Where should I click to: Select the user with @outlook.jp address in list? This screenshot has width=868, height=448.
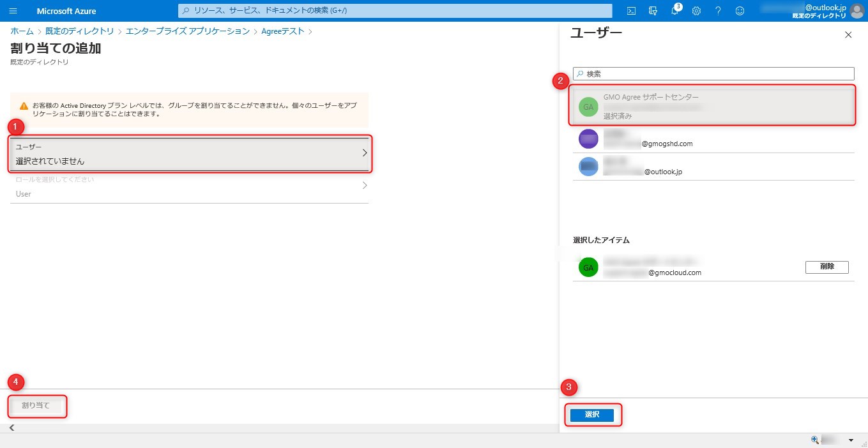[713, 167]
